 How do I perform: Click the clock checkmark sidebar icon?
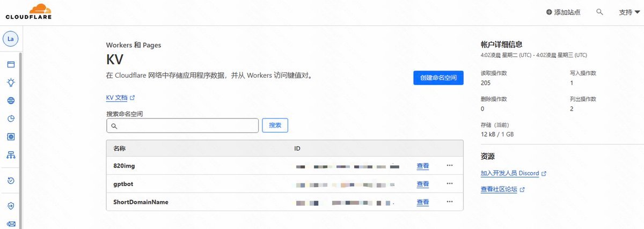coord(11,181)
